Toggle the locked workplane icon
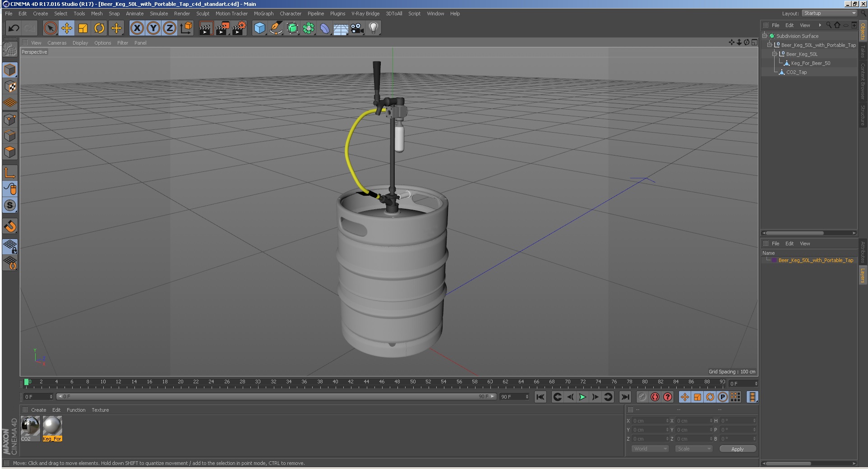This screenshot has height=469, width=868. 10,246
